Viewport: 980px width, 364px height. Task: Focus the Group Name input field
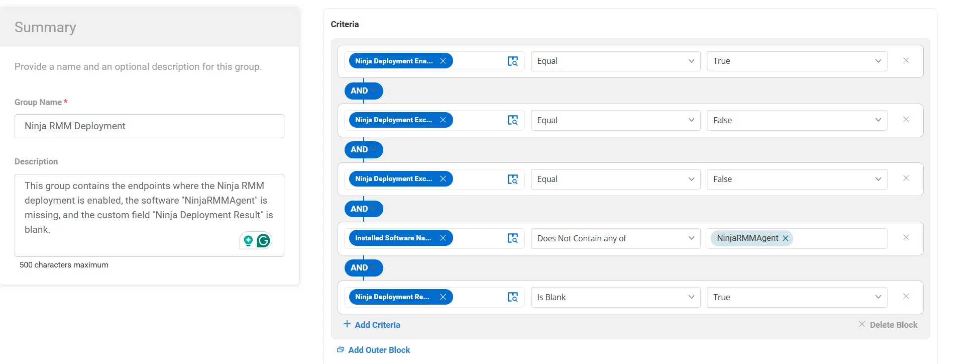(x=149, y=126)
